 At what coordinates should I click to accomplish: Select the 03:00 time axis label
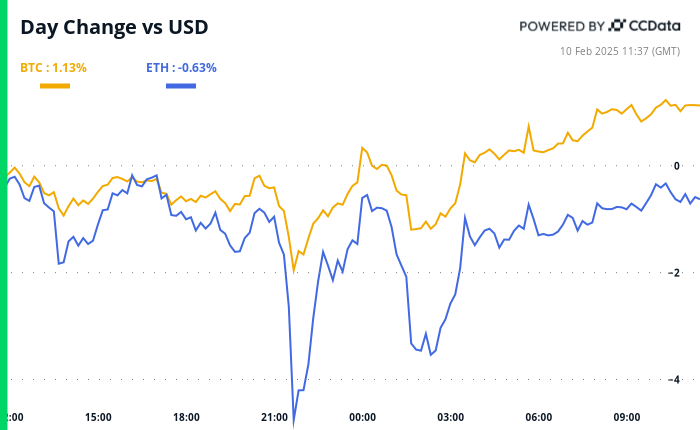click(x=450, y=417)
